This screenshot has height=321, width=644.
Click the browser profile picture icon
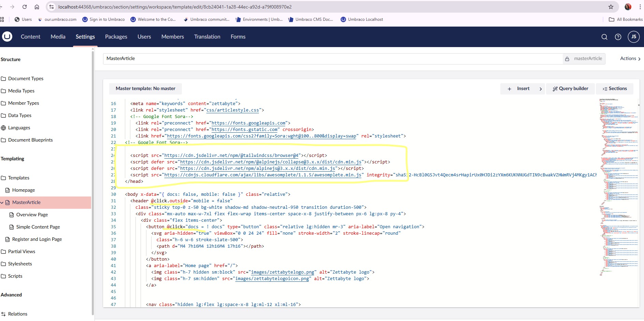coord(628,7)
